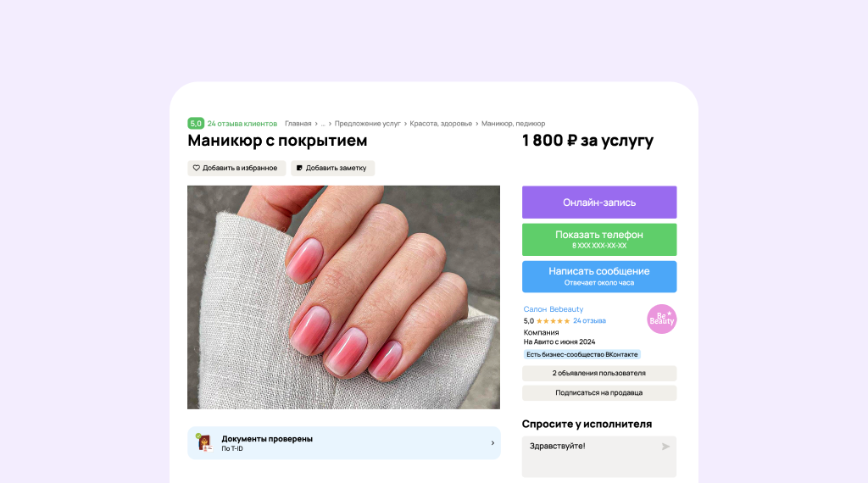The height and width of the screenshot is (483, 868).
Task: Click the documents verified ID icon
Action: (204, 442)
